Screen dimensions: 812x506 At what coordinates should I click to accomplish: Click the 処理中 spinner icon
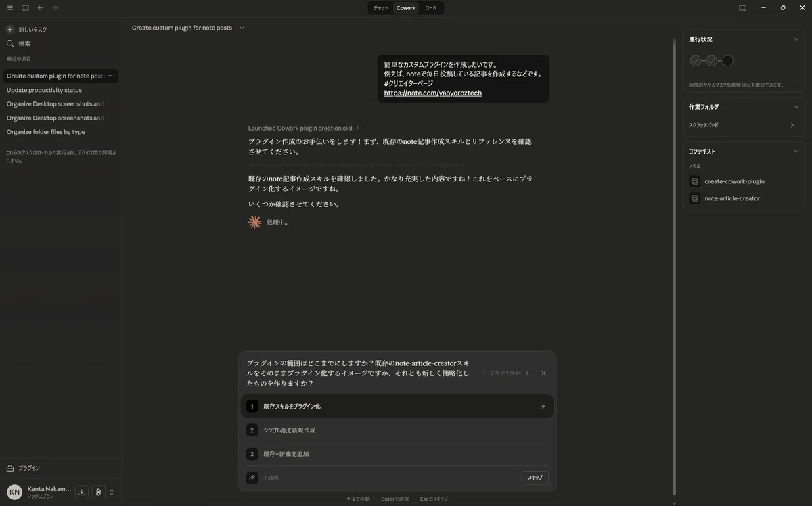pyautogui.click(x=254, y=222)
